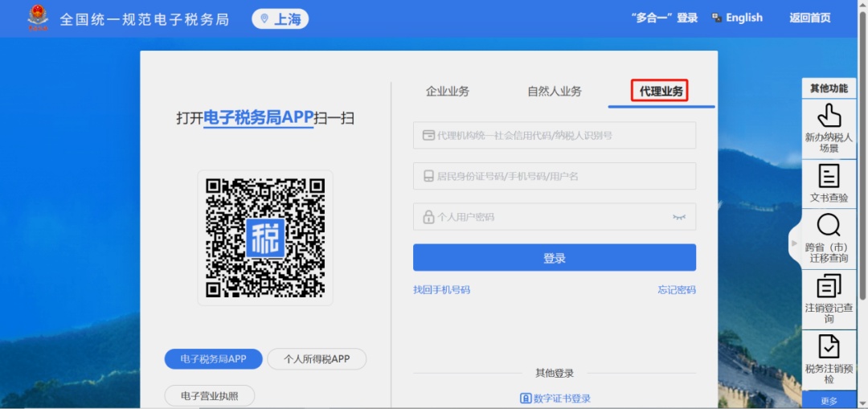868x409 pixels.
Task: Switch to the 自然人业务 tab
Action: (x=555, y=92)
